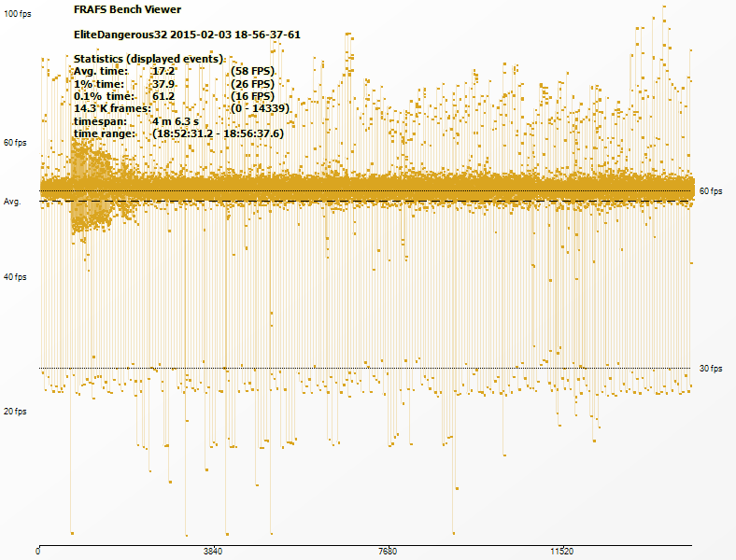
Task: Click the '(58 FPS)' average value
Action: coord(252,71)
